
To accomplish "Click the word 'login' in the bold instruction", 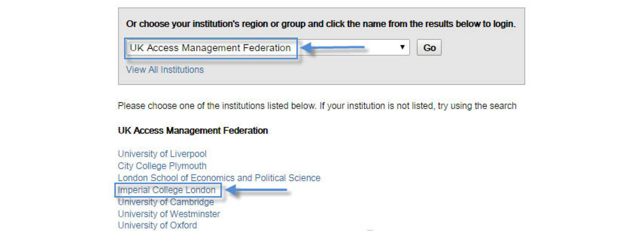I will click(x=503, y=24).
